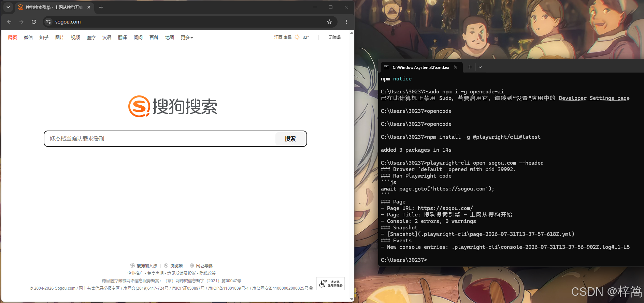Open the 意见反馈及投诉 footer link
The height and width of the screenshot is (303, 644).
[x=182, y=273]
